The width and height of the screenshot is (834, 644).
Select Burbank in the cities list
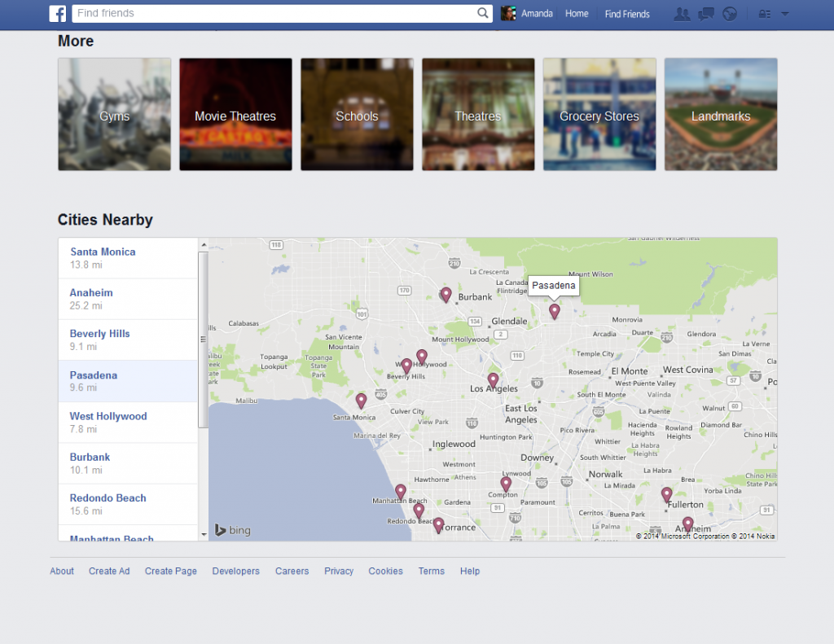[128, 463]
